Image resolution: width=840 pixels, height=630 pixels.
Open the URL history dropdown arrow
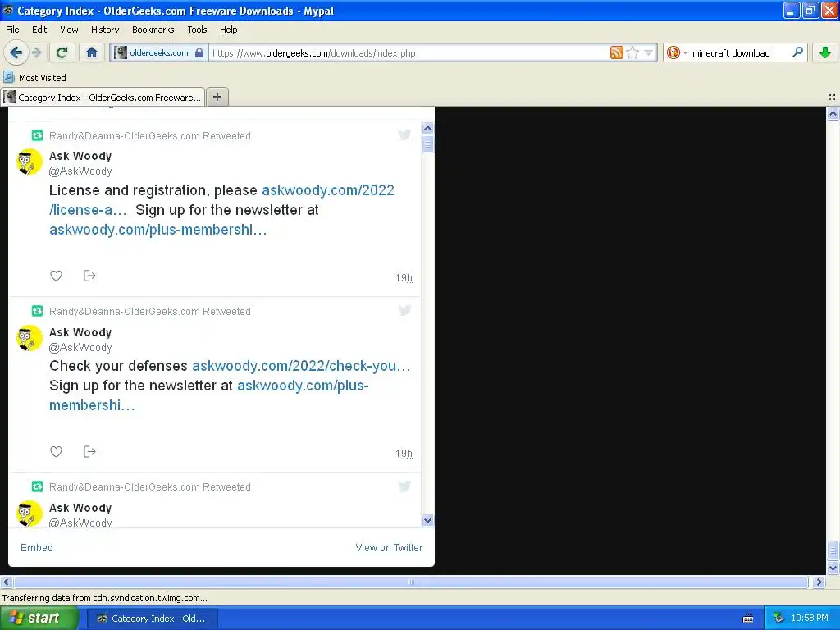(648, 52)
